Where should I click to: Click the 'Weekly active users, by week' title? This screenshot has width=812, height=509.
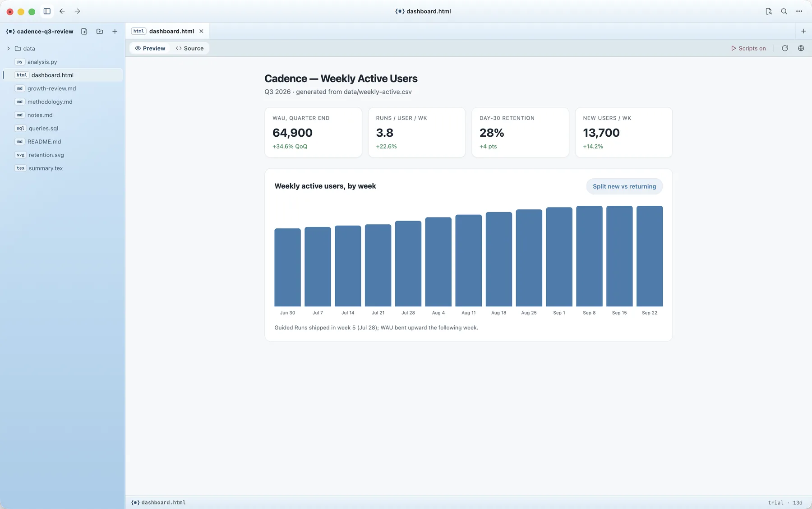pyautogui.click(x=325, y=186)
